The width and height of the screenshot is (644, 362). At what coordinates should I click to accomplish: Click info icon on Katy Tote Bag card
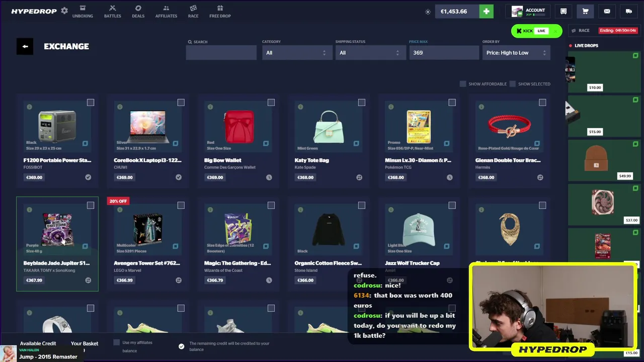point(300,107)
